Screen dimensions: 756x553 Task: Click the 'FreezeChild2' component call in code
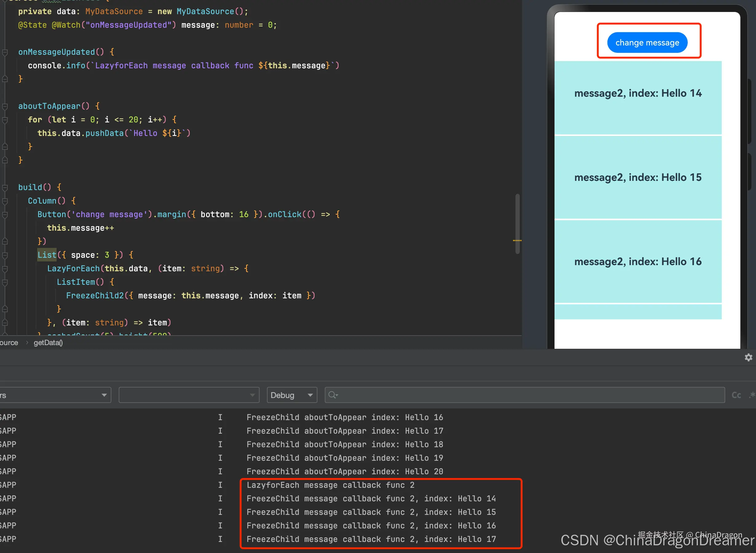(x=95, y=296)
